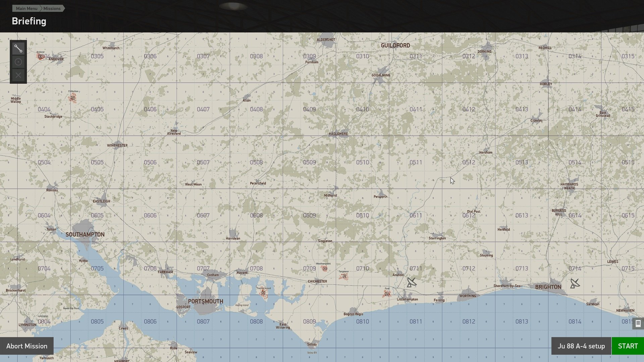Click the Selsey town label
Image resolution: width=644 pixels, height=362 pixels.
[312, 344]
